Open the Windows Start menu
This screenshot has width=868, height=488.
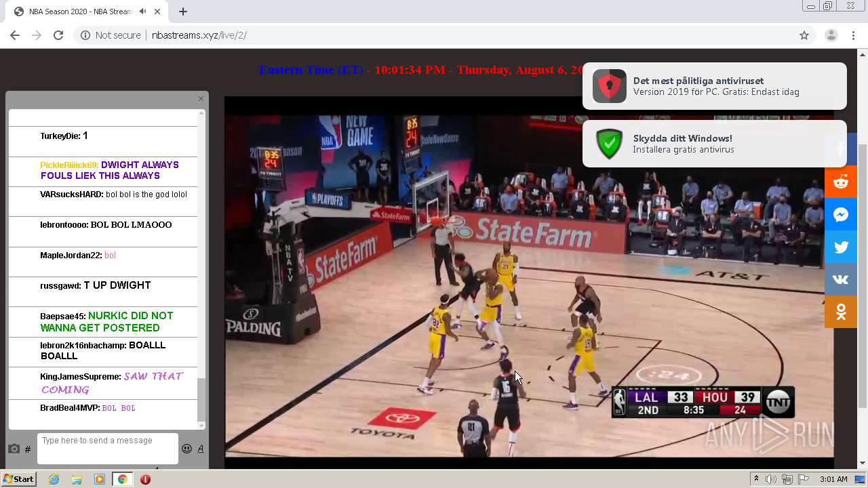[x=18, y=479]
